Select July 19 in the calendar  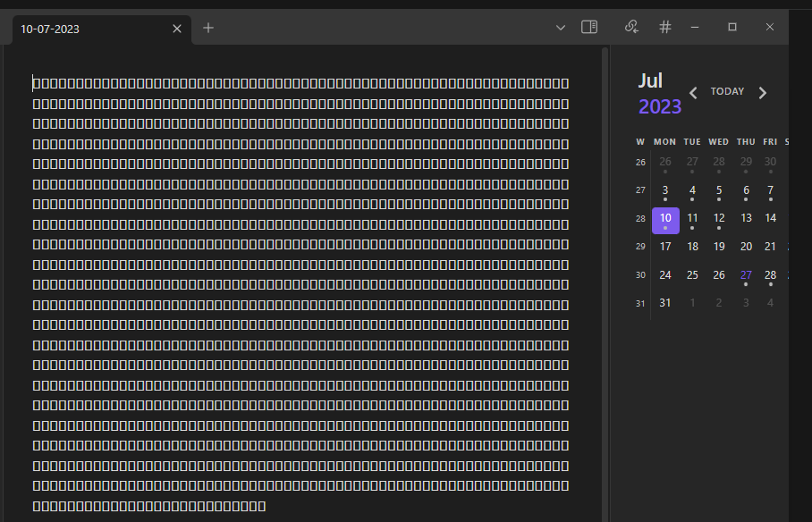pos(719,248)
